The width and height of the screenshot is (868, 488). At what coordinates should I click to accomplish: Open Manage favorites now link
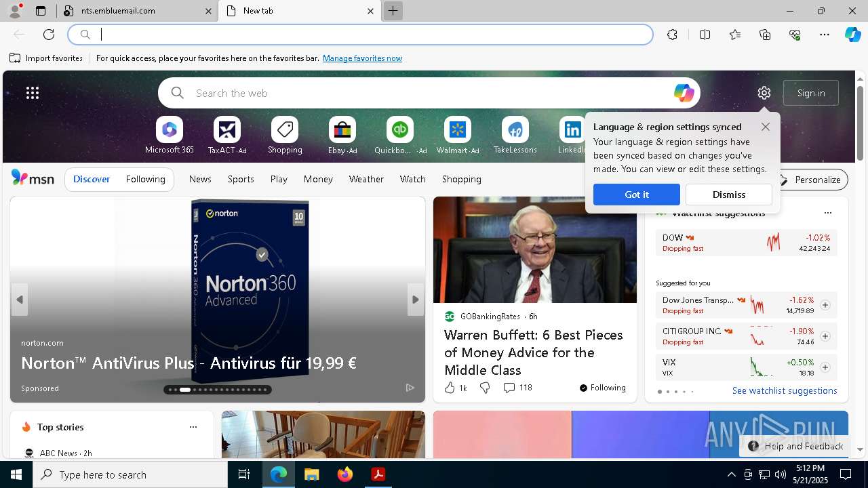click(x=362, y=58)
